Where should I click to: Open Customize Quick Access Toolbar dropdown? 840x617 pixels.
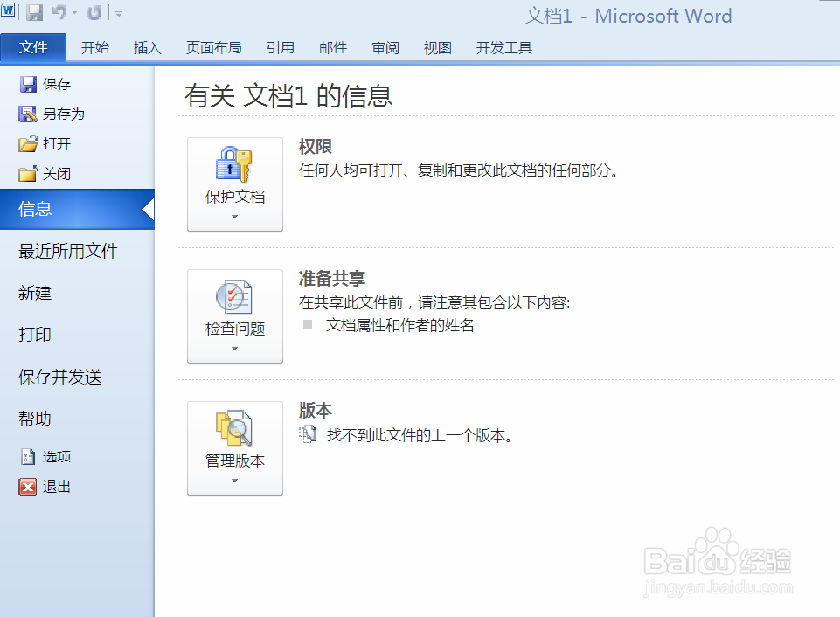pyautogui.click(x=119, y=15)
